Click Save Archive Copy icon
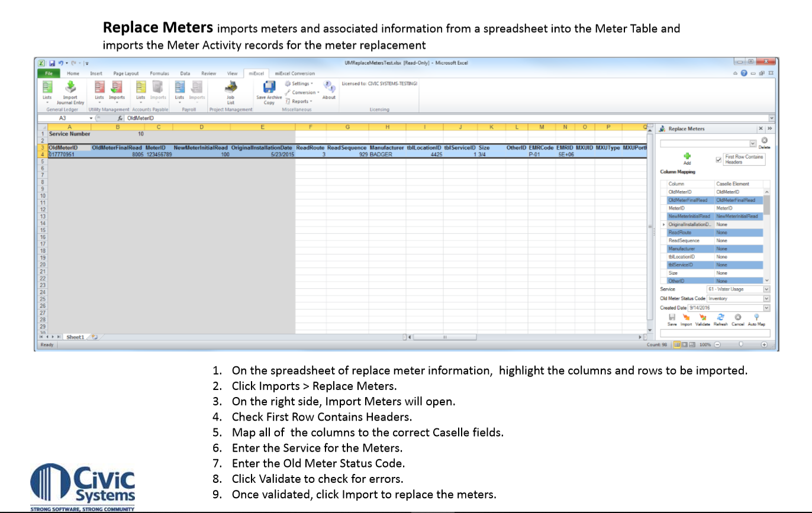The height and width of the screenshot is (513, 812). click(269, 88)
